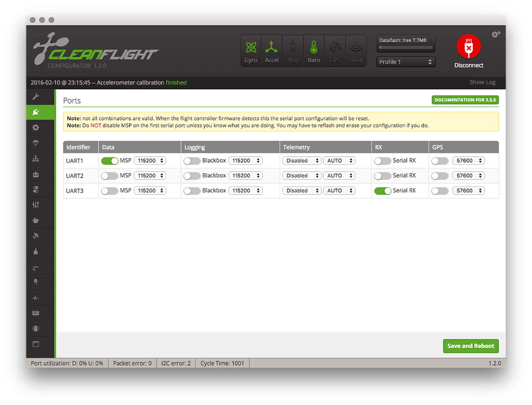The width and height of the screenshot is (532, 405).
Task: Disable the MSP toggle on UART1
Action: tap(109, 161)
